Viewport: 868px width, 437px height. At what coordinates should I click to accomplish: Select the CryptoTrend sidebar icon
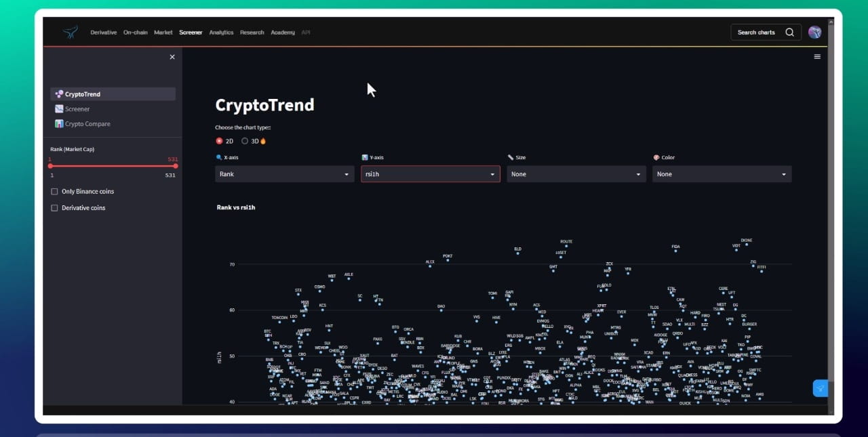coord(58,93)
